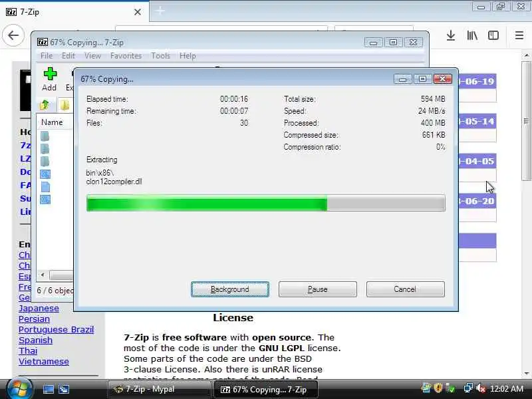Click the 7z icon in main window title

click(43, 42)
